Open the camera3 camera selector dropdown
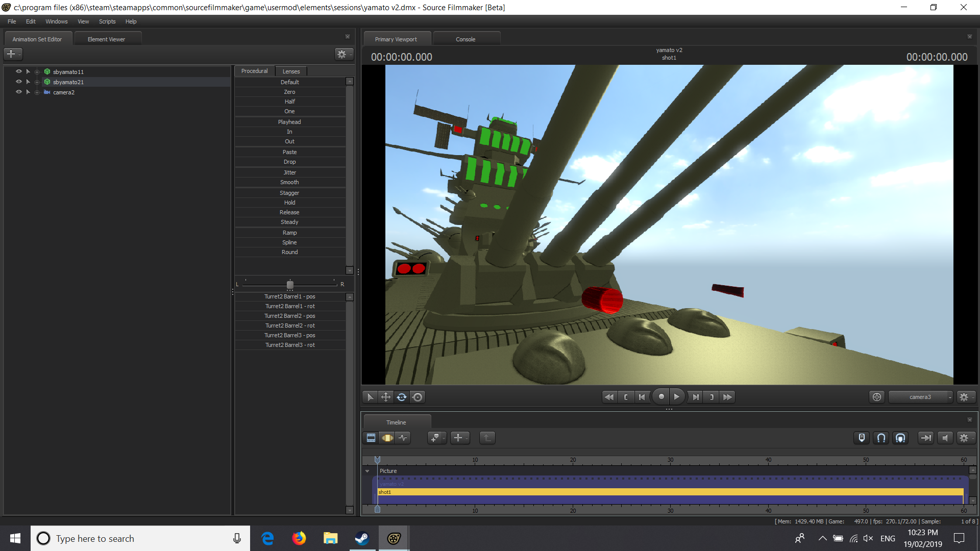This screenshot has height=551, width=980. pos(921,397)
